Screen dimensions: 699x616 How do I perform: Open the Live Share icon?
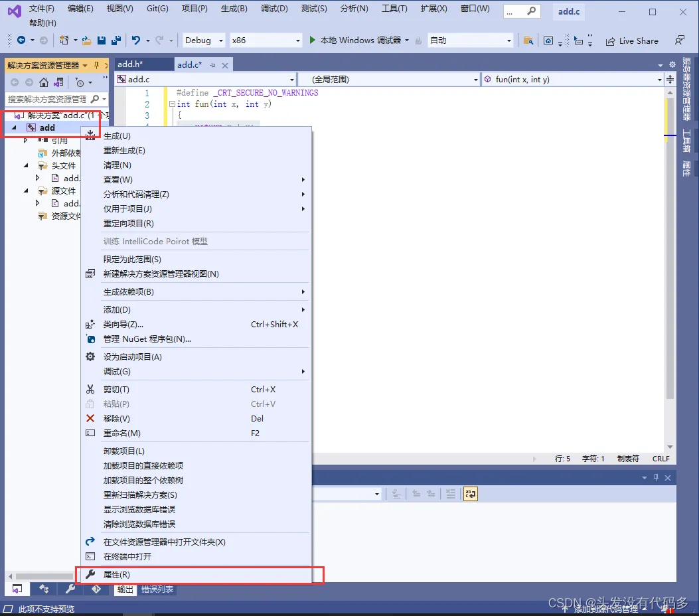(x=610, y=41)
